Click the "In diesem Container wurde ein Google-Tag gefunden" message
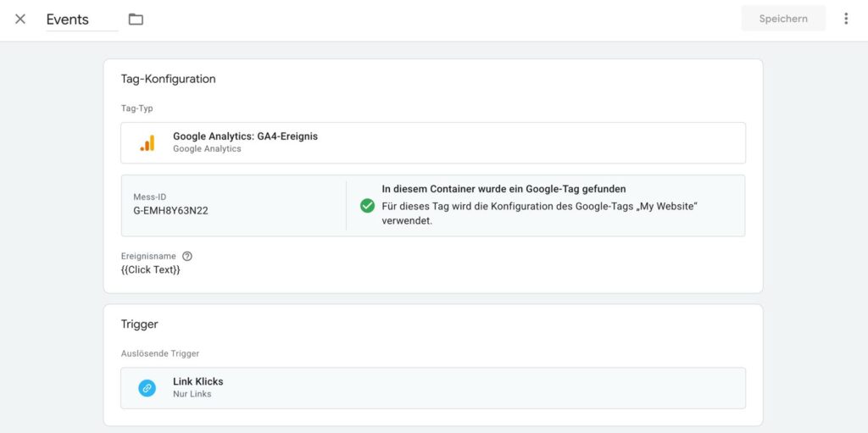Screen dimensions: 868x433 tap(504, 189)
